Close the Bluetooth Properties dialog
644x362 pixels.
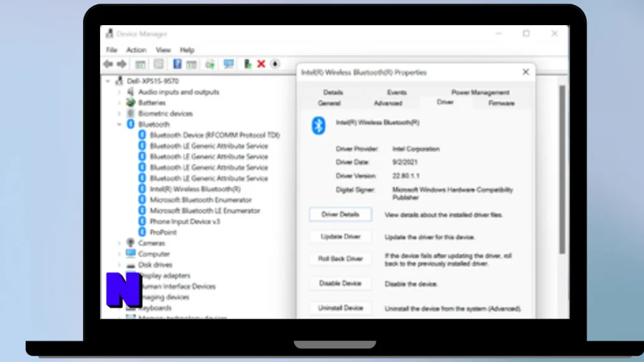(526, 72)
